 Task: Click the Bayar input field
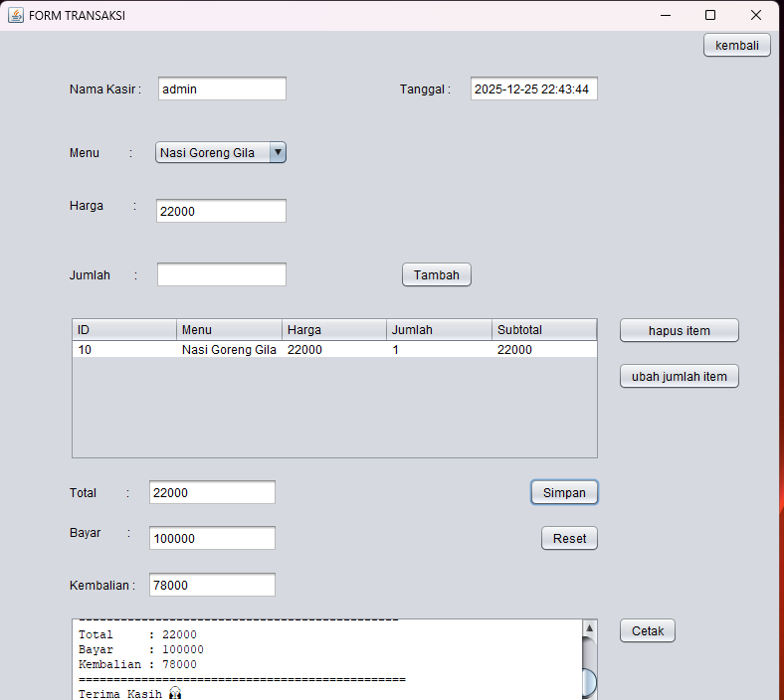click(211, 538)
